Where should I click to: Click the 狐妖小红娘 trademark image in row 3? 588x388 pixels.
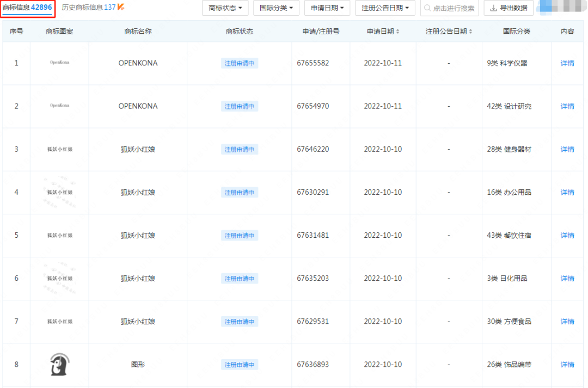pos(59,149)
